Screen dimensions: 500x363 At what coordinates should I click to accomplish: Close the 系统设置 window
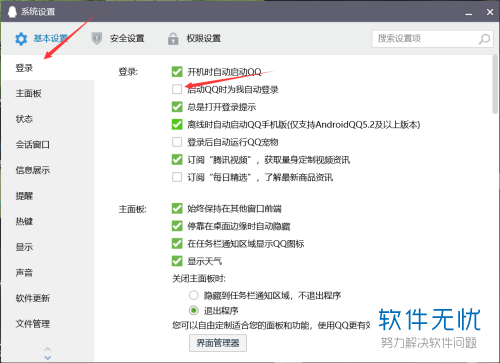tap(490, 12)
